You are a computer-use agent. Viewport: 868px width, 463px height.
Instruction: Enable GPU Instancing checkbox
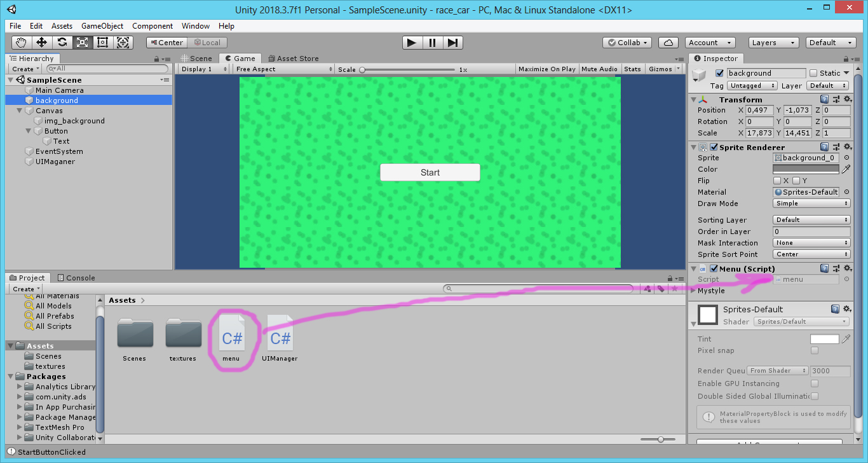(x=815, y=384)
